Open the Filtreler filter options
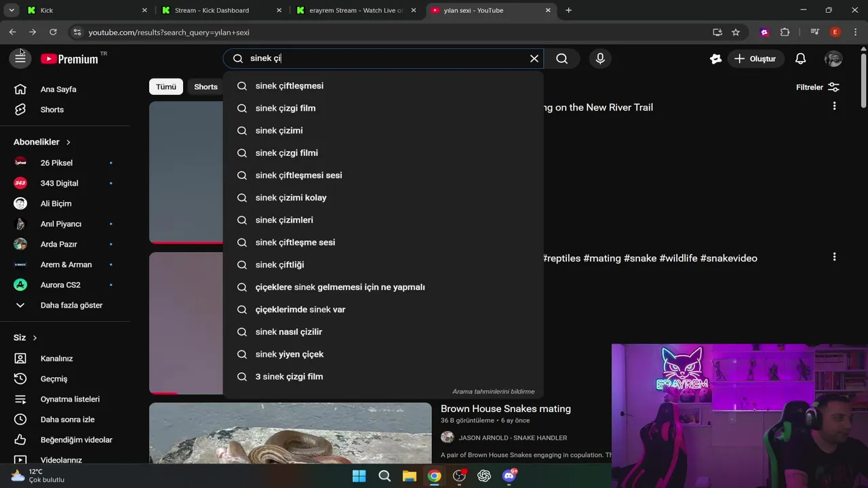 (x=818, y=87)
